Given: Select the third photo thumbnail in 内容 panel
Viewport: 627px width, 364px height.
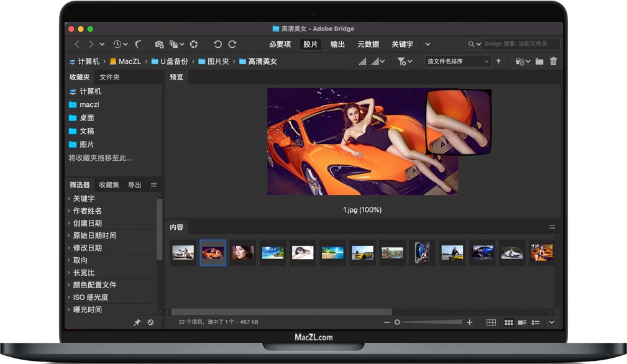Looking at the screenshot, I should coord(243,252).
